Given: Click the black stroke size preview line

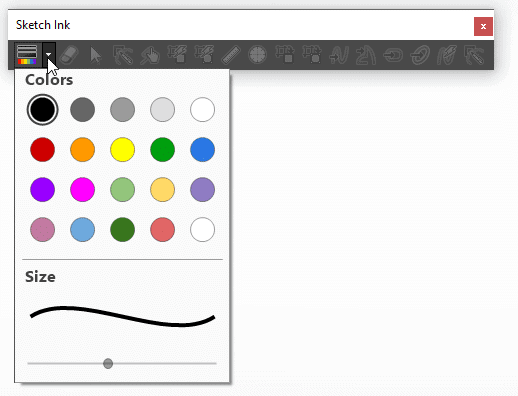Looking at the screenshot, I should click(x=122, y=316).
